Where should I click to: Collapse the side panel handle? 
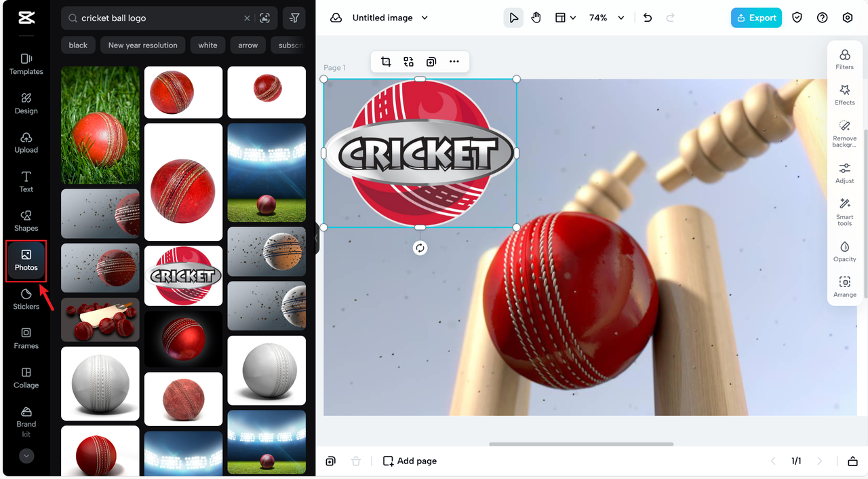[x=317, y=239]
